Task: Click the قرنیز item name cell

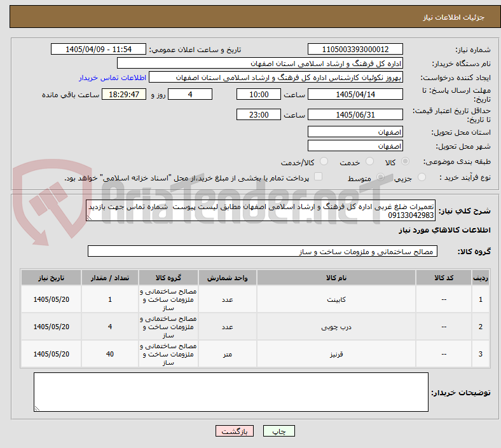Action: tap(336, 354)
